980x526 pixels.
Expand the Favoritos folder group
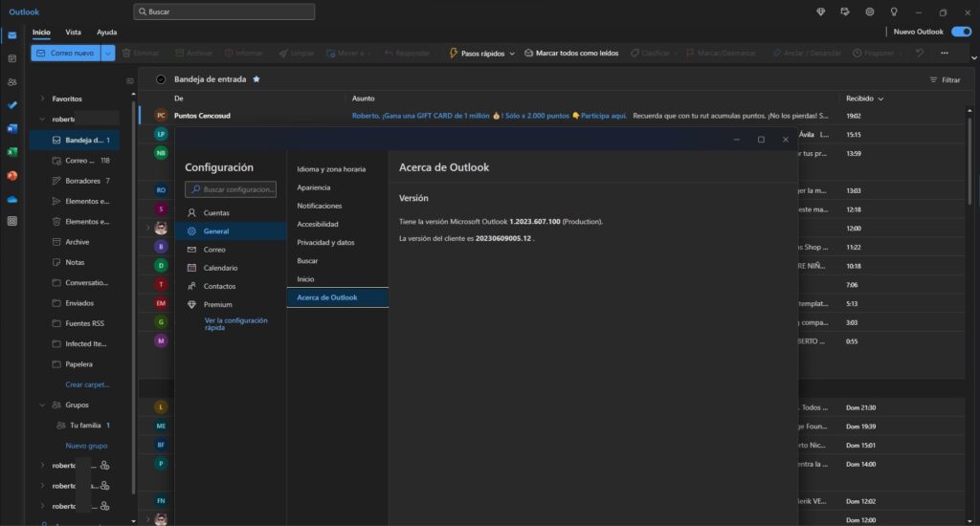42,99
